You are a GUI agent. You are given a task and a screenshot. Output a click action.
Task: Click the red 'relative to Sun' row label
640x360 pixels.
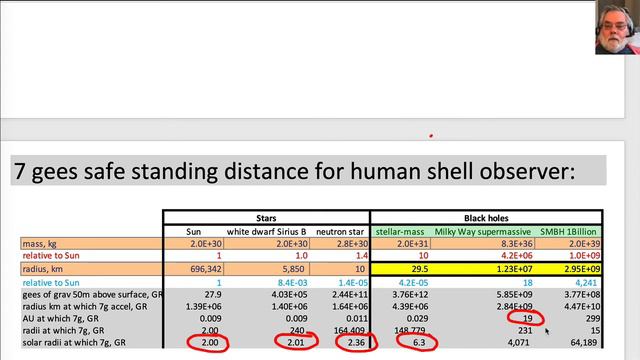click(51, 256)
